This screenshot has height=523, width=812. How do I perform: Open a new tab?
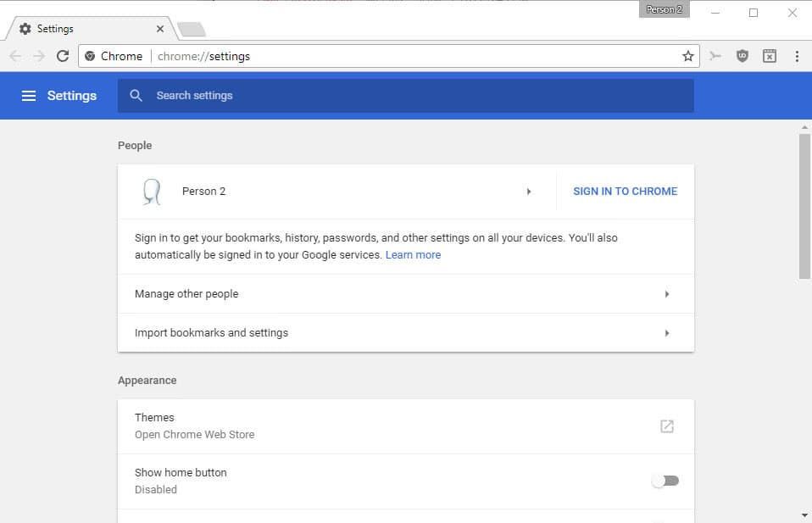point(192,30)
